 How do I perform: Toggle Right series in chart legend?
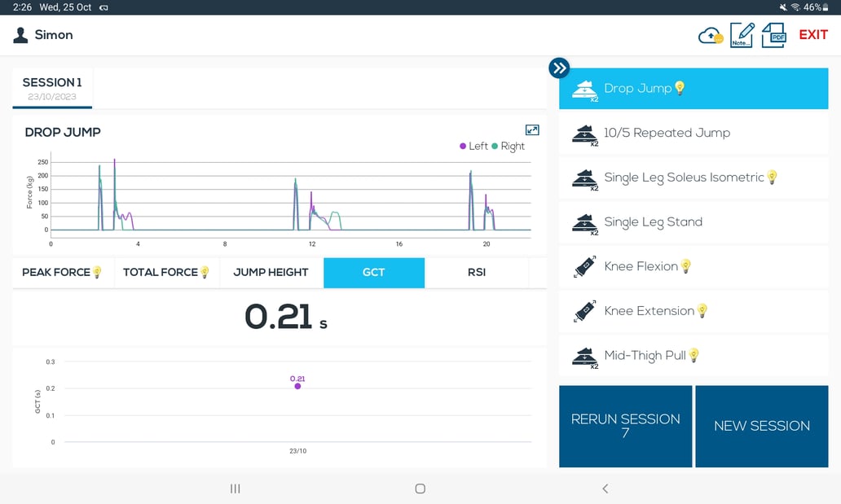point(508,146)
